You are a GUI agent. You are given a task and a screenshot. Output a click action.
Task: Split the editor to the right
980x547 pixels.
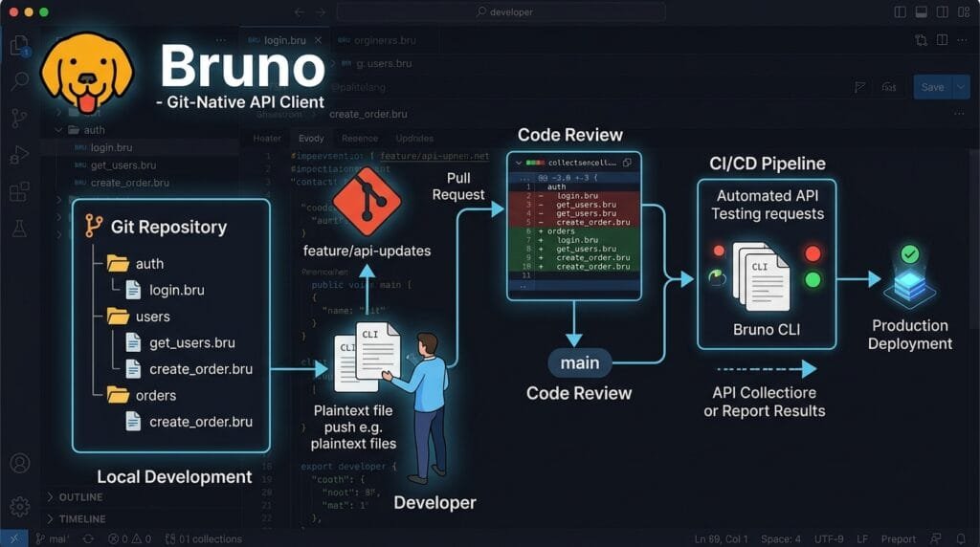tap(943, 40)
